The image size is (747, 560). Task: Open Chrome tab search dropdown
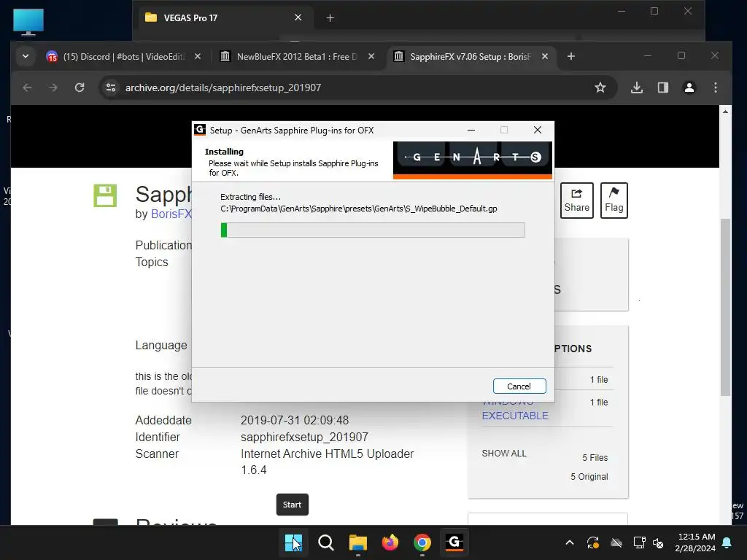point(26,57)
